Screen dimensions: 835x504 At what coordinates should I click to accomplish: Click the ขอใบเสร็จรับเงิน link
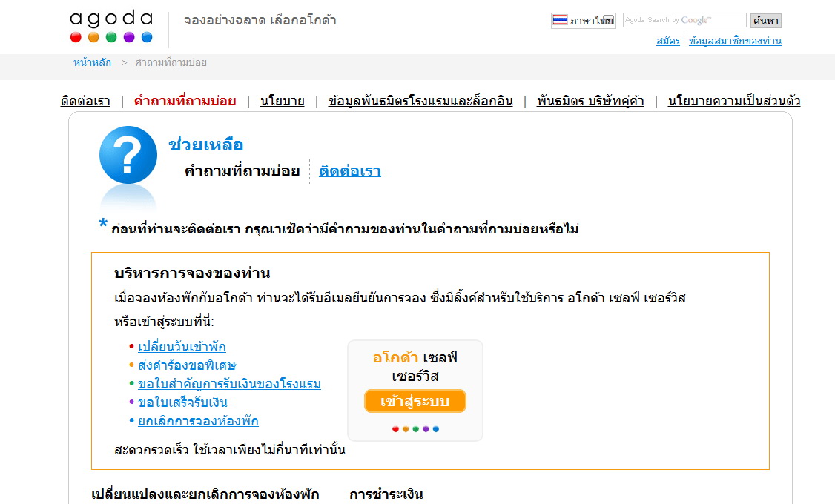182,402
